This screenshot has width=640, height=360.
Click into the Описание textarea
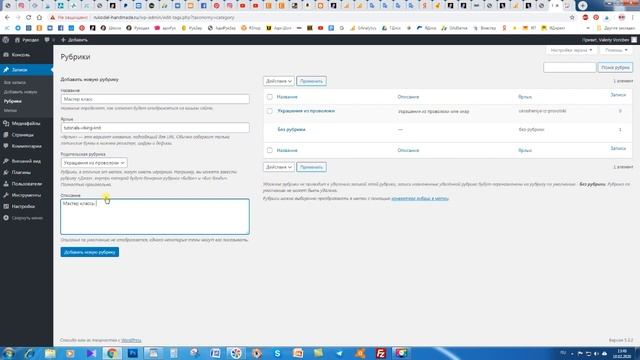155,217
